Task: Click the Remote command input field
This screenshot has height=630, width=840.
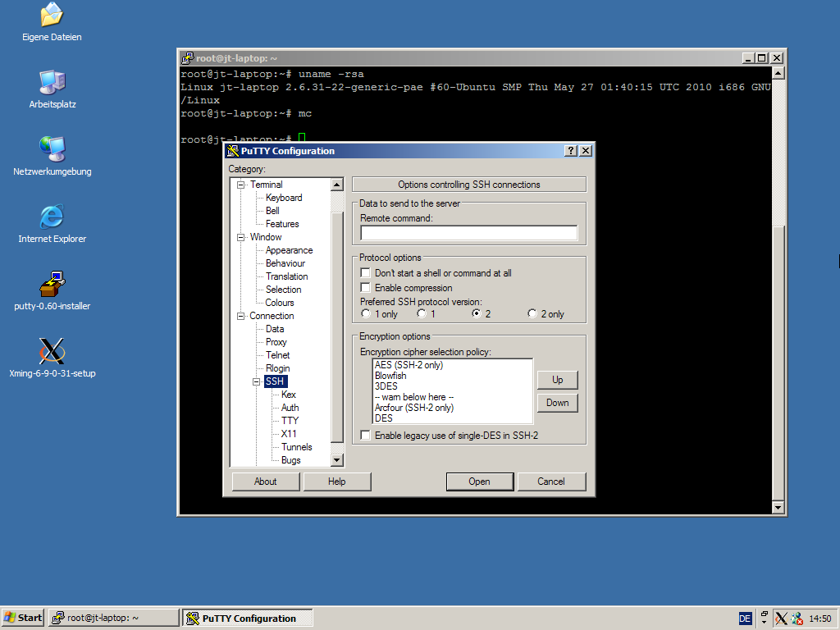Action: 468,233
